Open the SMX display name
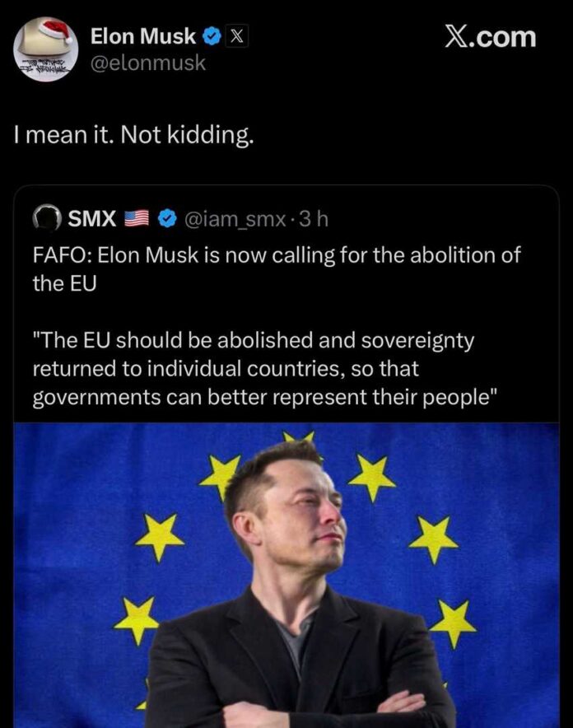The width and height of the screenshot is (573, 728). click(x=91, y=219)
